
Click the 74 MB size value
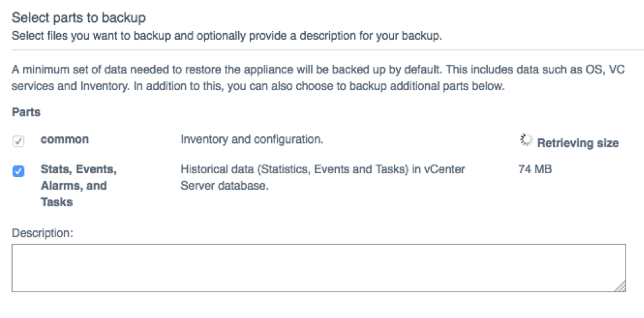[535, 169]
